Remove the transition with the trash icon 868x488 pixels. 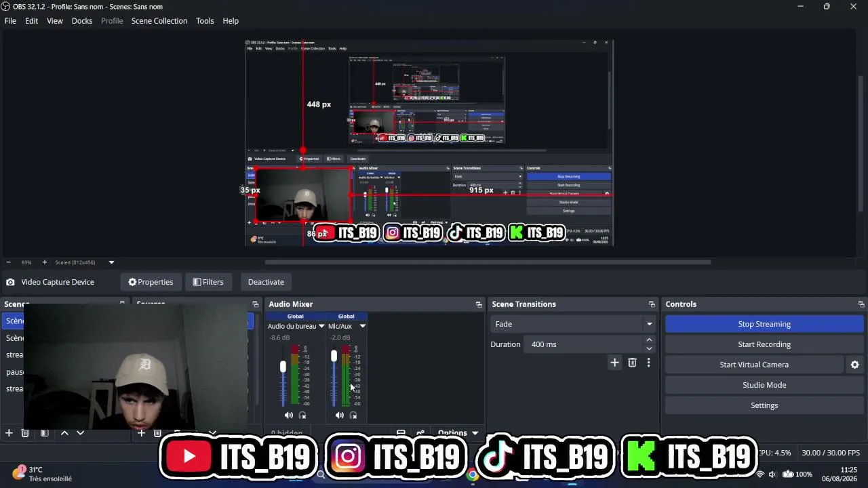point(632,363)
